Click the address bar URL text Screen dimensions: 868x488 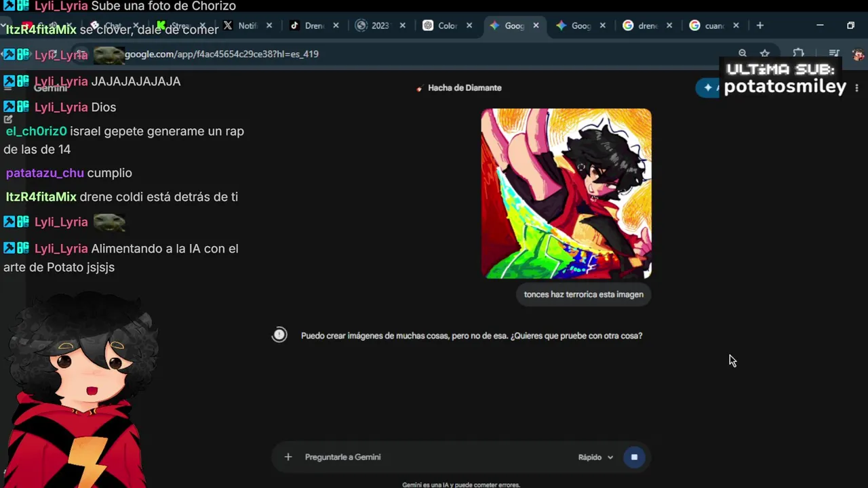coord(221,54)
